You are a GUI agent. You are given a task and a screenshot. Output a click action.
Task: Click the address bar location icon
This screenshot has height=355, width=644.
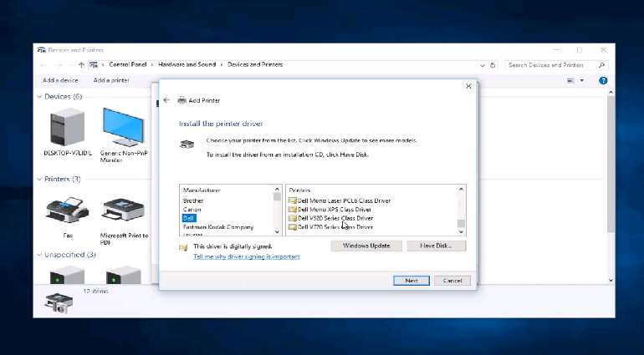[94, 65]
